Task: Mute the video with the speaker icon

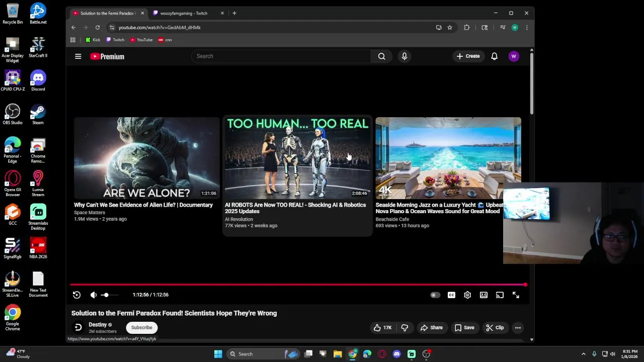Action: 94,295
